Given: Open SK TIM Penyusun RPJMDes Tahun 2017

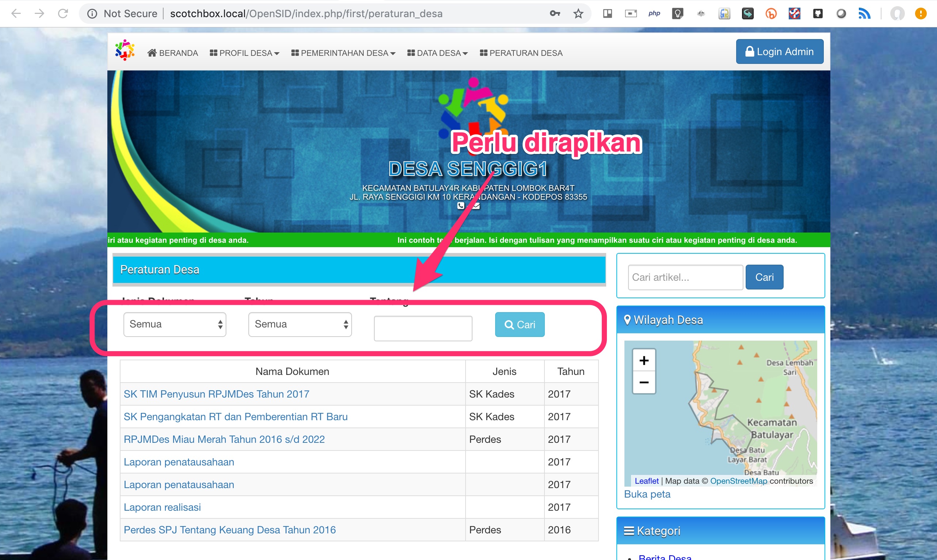Looking at the screenshot, I should 216,394.
